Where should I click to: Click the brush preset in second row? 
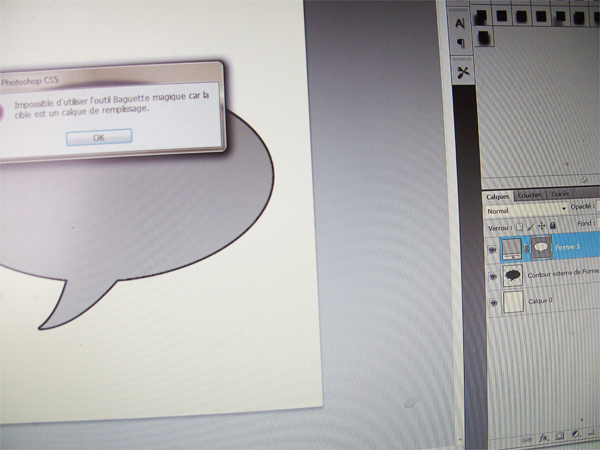click(483, 37)
